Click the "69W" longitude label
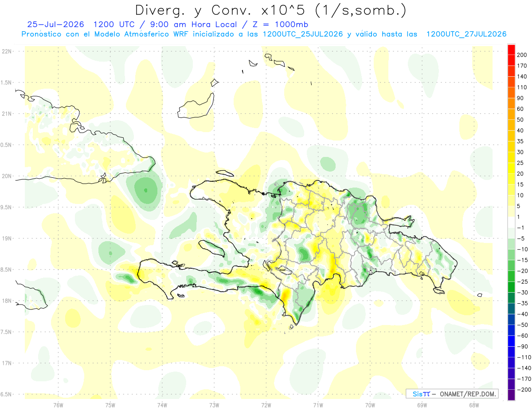 pyautogui.click(x=422, y=405)
